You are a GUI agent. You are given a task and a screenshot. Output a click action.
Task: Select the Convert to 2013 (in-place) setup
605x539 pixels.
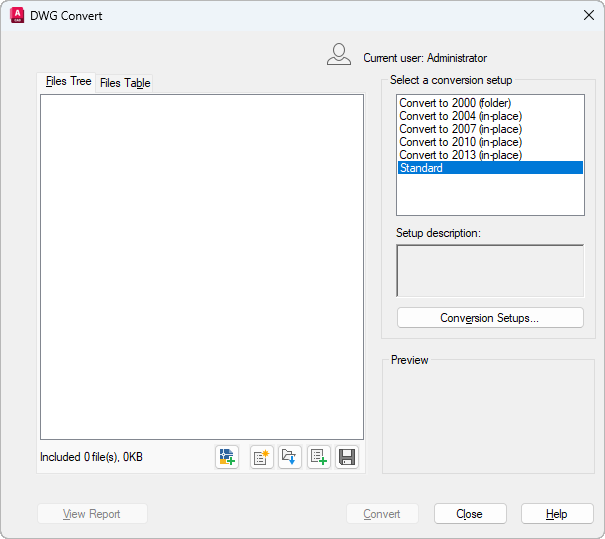click(x=460, y=155)
